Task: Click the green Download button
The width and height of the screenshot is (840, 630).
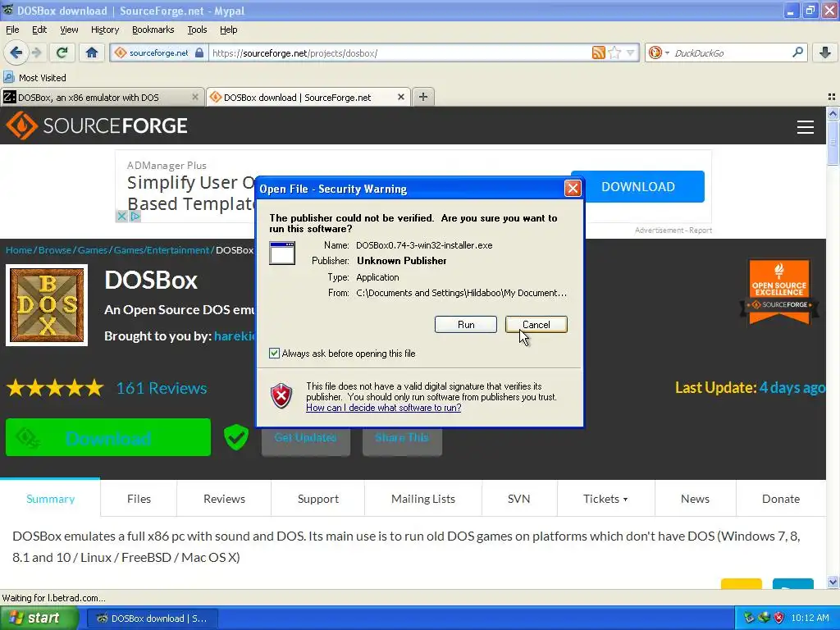Action: pyautogui.click(x=108, y=438)
